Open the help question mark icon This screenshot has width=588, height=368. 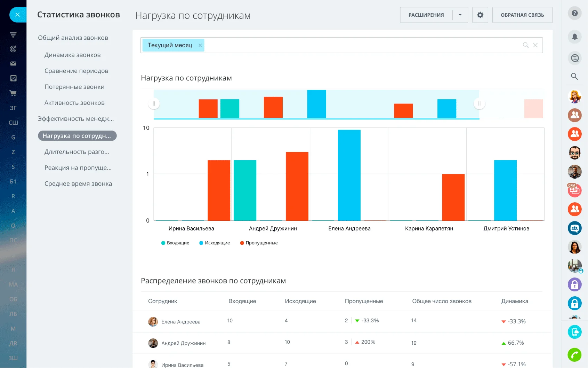click(x=575, y=13)
